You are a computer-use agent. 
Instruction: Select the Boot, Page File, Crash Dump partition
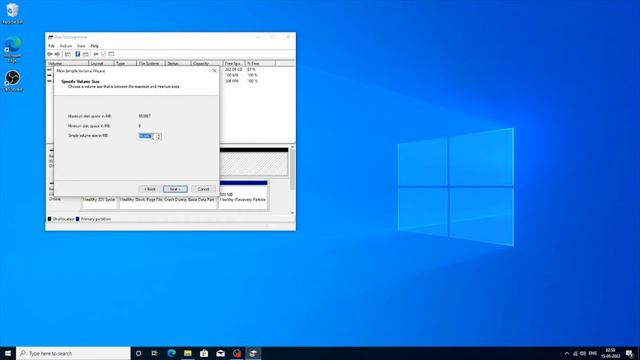point(168,202)
